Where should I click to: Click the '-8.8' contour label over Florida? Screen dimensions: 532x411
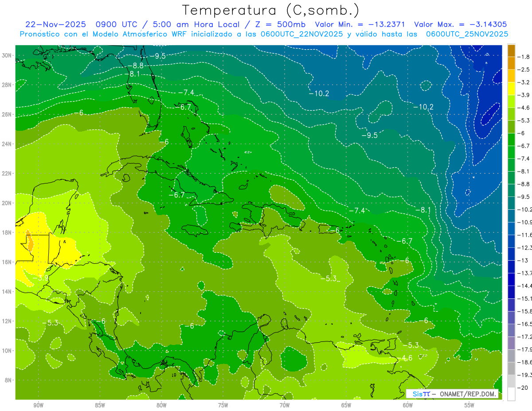135,66
